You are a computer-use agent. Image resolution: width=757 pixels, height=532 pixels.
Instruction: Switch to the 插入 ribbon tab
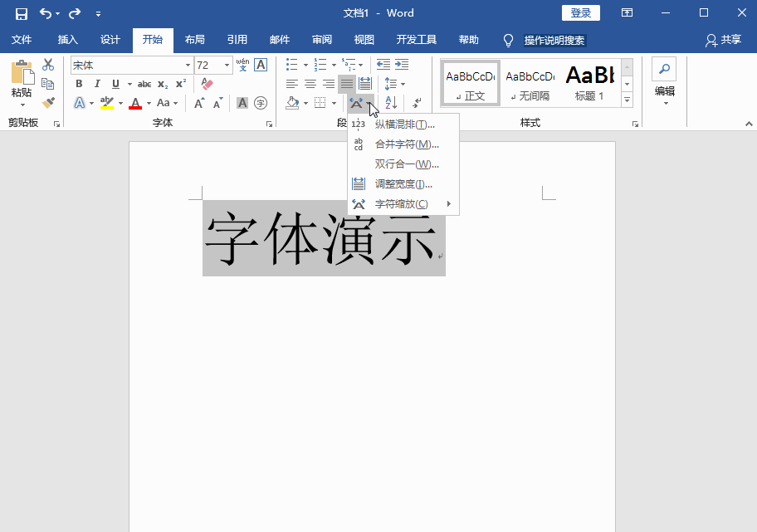[x=66, y=40]
